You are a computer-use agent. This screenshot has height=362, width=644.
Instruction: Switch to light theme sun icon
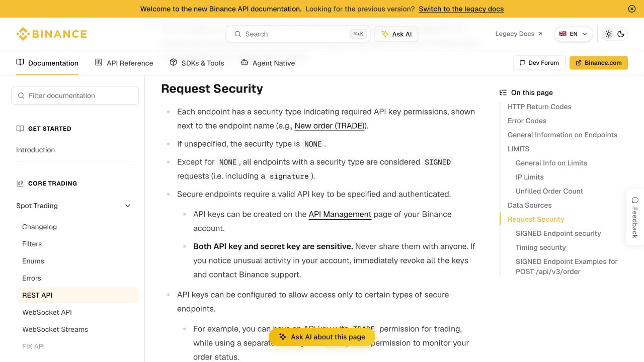click(609, 34)
